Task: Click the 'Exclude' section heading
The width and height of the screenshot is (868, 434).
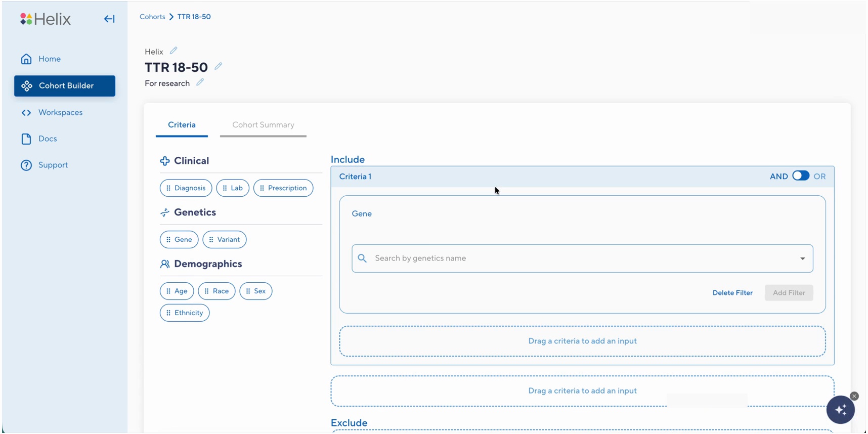Action: click(x=349, y=423)
